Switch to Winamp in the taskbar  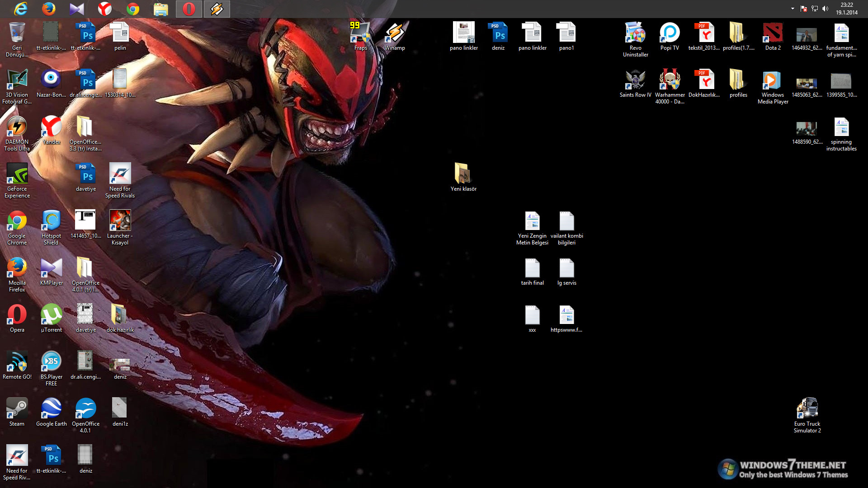tap(217, 9)
